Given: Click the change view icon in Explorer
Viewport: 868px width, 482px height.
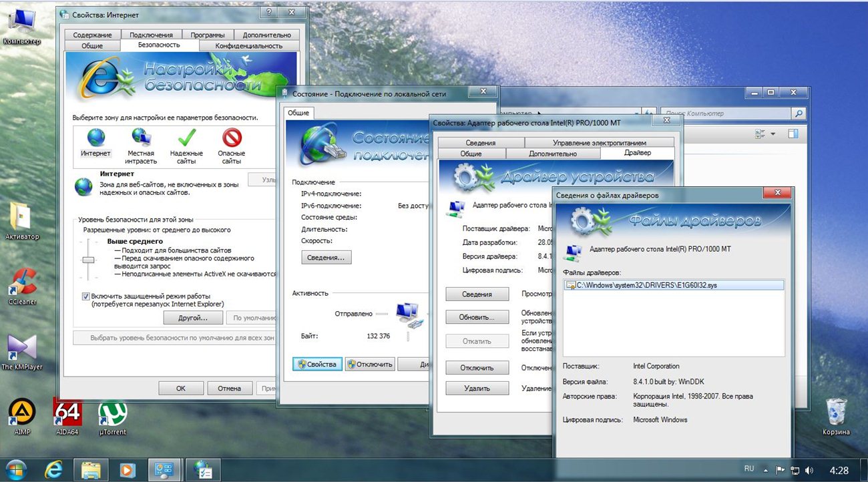Looking at the screenshot, I should tap(760, 134).
